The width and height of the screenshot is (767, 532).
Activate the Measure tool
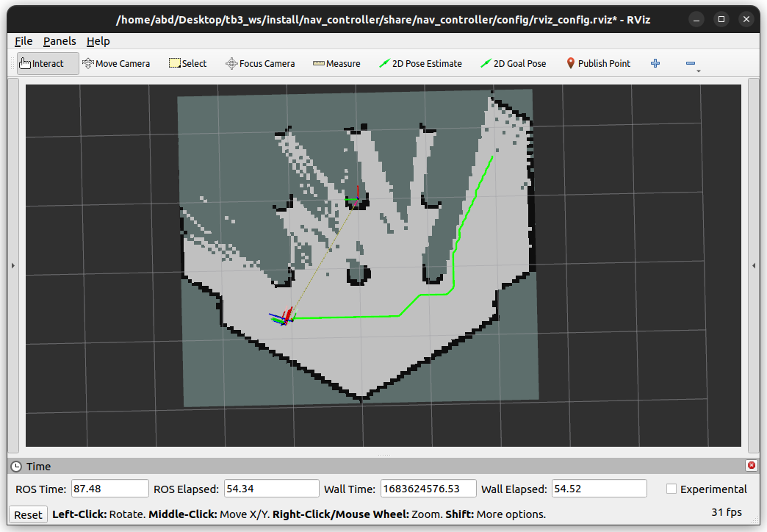pos(336,63)
